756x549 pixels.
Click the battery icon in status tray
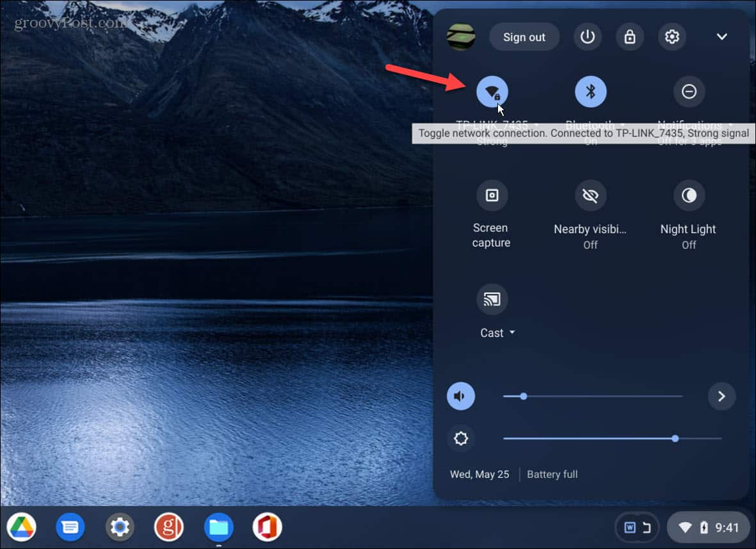coord(704,528)
